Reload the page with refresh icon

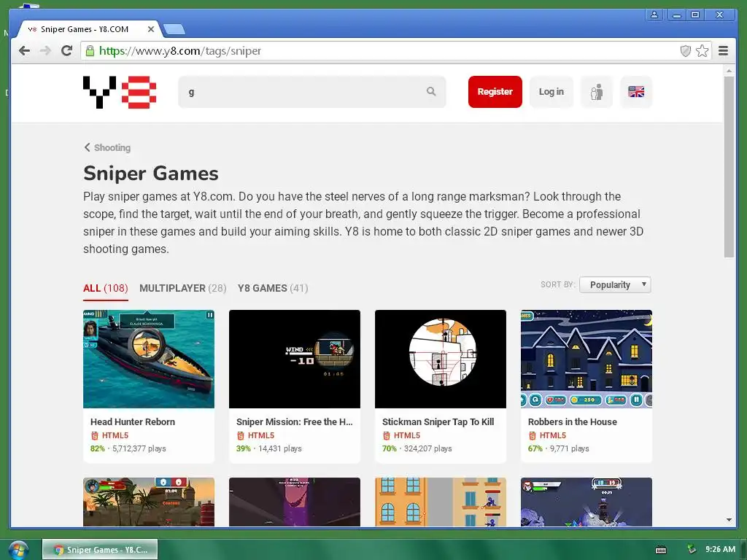pos(66,51)
